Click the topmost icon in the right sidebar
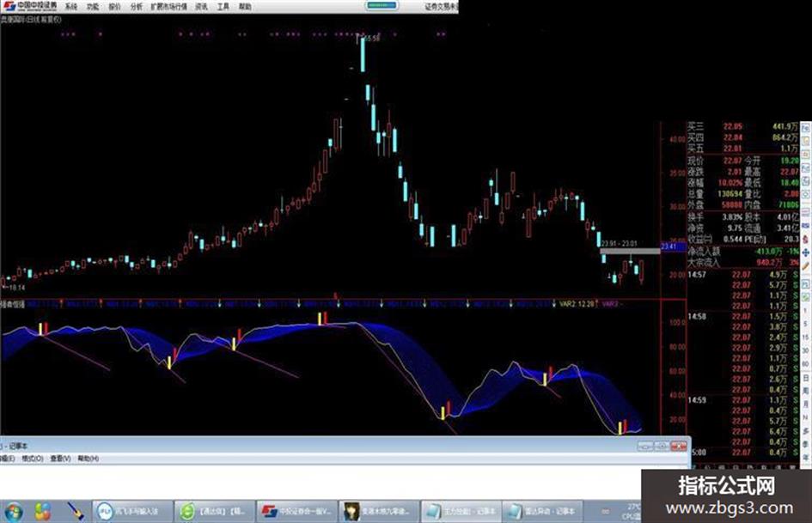 [806, 127]
